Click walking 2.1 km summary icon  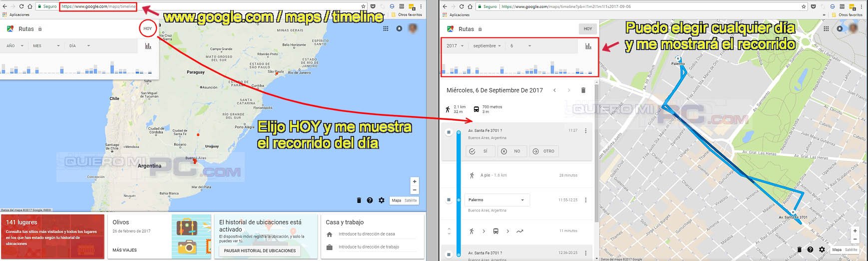(x=447, y=109)
